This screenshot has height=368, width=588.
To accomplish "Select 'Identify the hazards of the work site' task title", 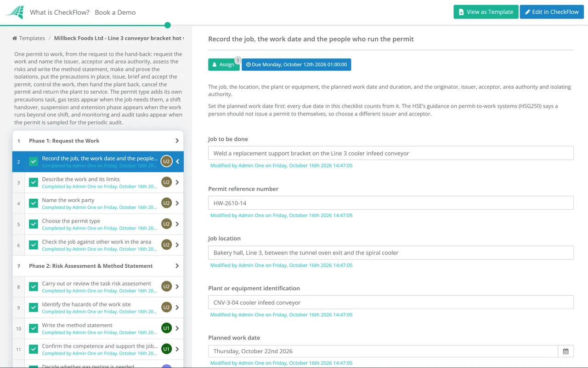I will pyautogui.click(x=86, y=304).
